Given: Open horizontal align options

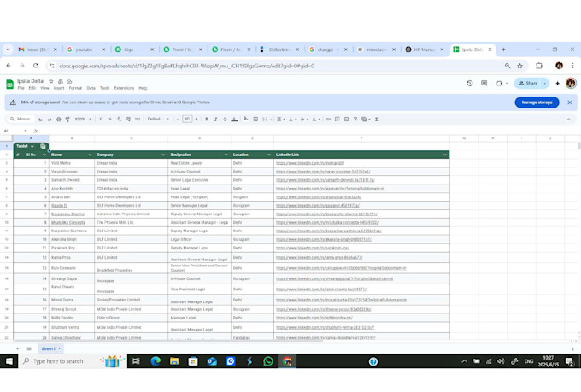Looking at the screenshot, I should [280, 120].
